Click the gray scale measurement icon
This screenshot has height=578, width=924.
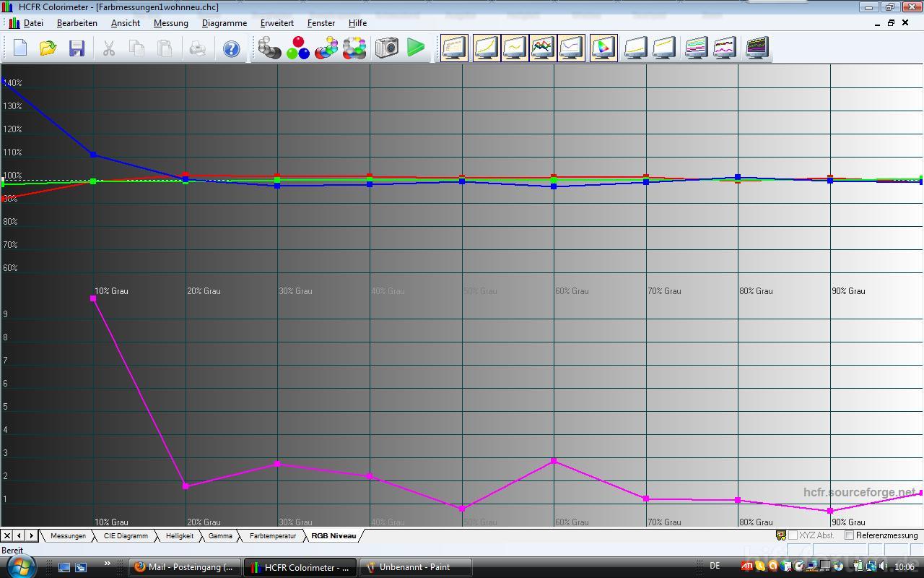[269, 48]
